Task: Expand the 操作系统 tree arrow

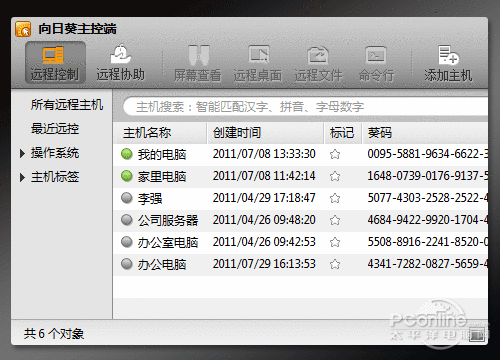Action: coord(22,154)
